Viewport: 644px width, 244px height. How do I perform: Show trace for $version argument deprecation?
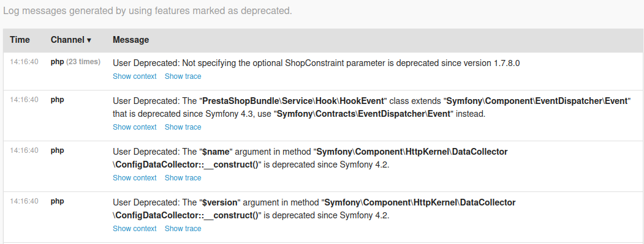(183, 229)
